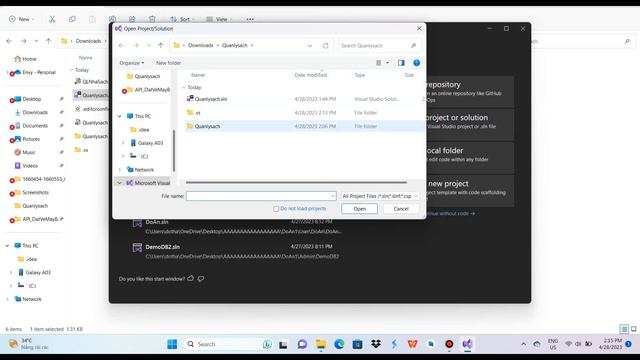Go back in the Open Project dialog

tap(121, 45)
